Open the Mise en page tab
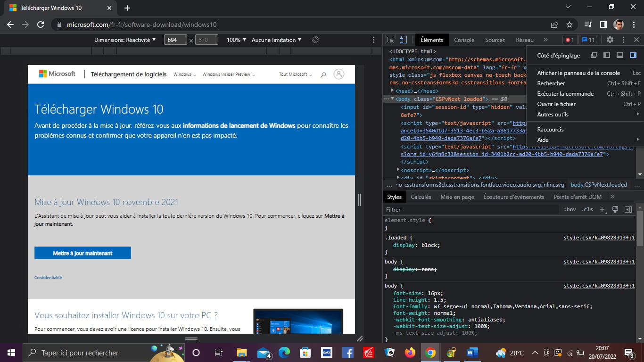The height and width of the screenshot is (362, 644). coord(457,197)
